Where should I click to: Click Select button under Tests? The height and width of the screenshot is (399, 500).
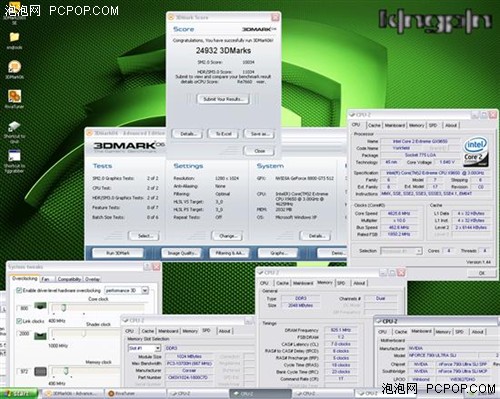pos(144,236)
